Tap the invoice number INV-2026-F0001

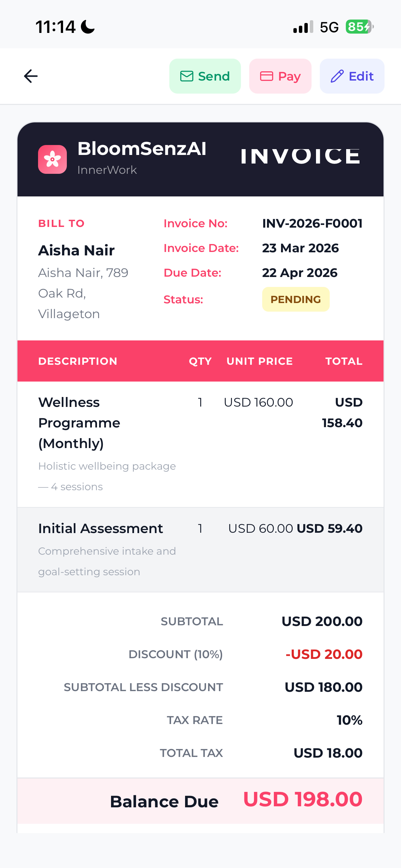tap(312, 224)
